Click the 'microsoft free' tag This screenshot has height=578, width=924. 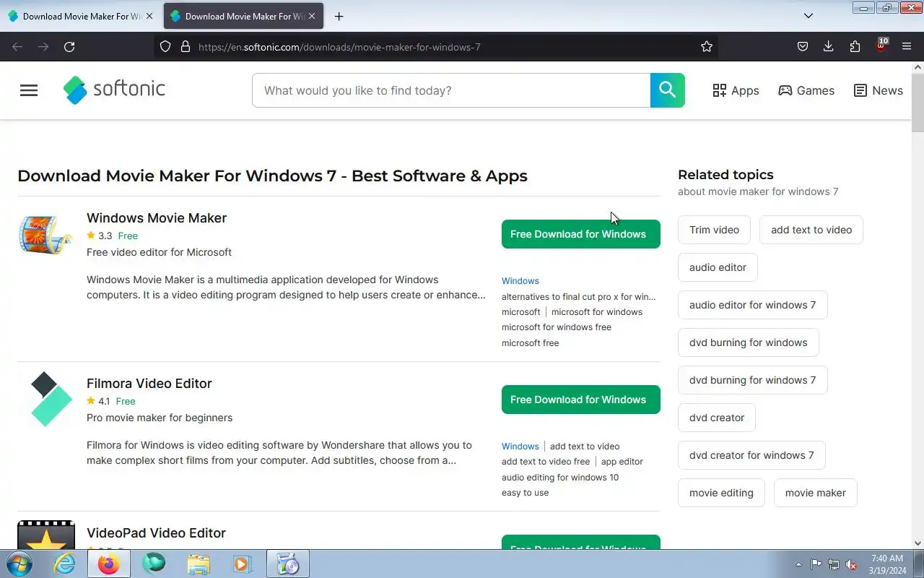click(531, 343)
